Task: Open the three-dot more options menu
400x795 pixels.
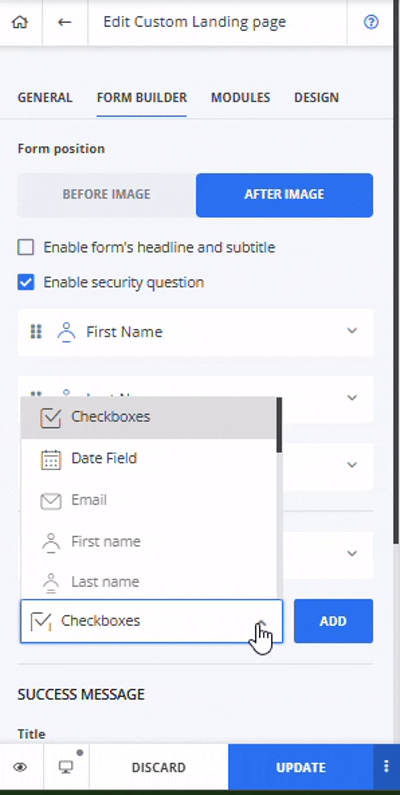Action: pos(386,767)
